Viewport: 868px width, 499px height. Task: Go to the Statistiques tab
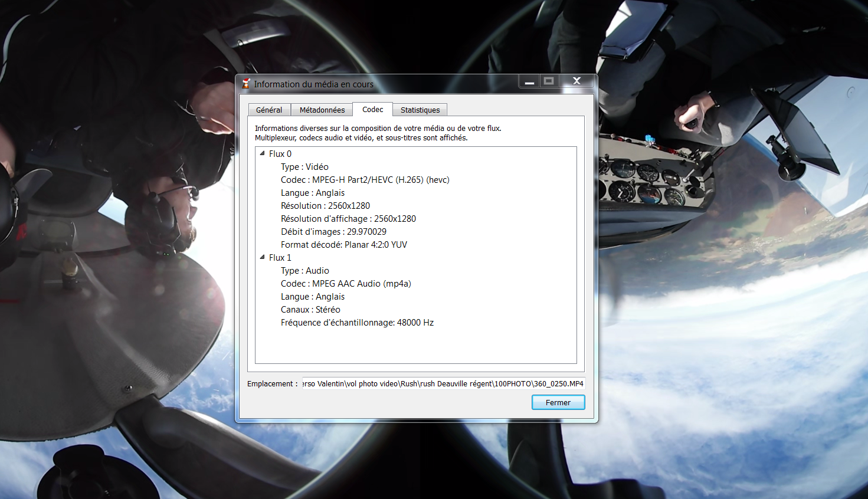[x=420, y=110]
